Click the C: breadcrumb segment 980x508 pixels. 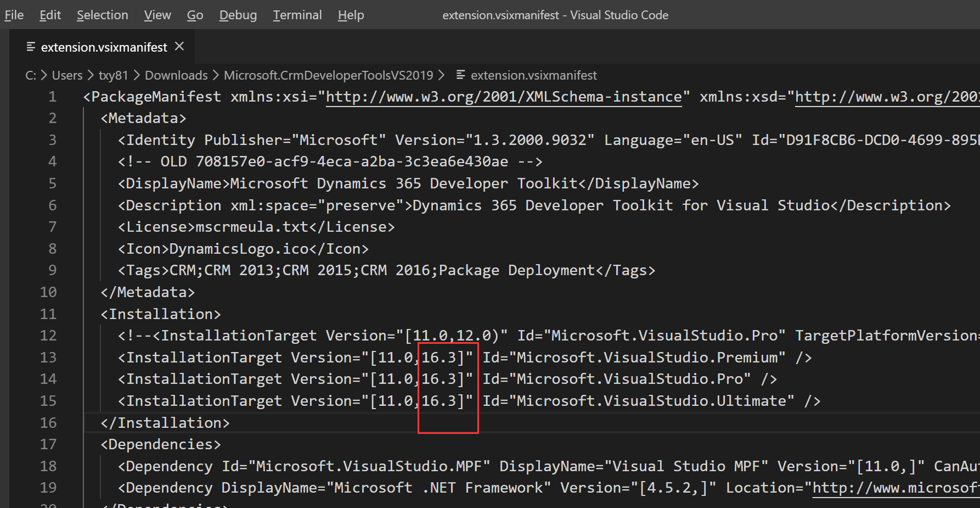(x=31, y=75)
